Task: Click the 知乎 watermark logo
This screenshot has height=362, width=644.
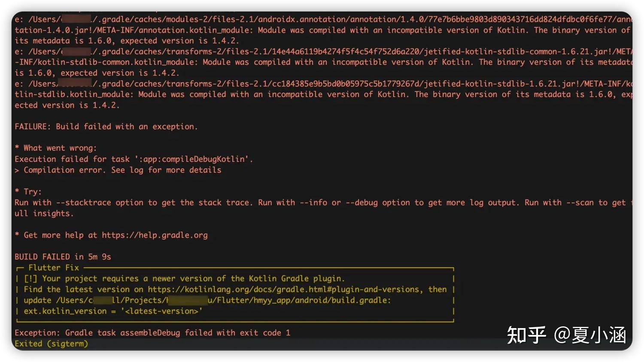Action: click(x=526, y=335)
